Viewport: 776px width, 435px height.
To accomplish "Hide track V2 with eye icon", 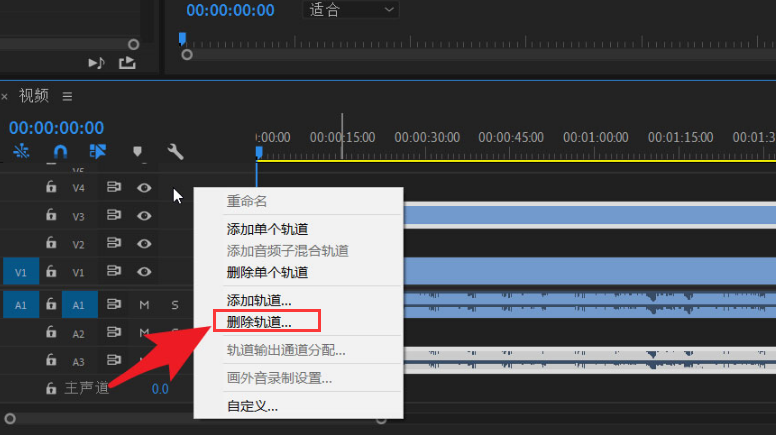I will pos(144,243).
